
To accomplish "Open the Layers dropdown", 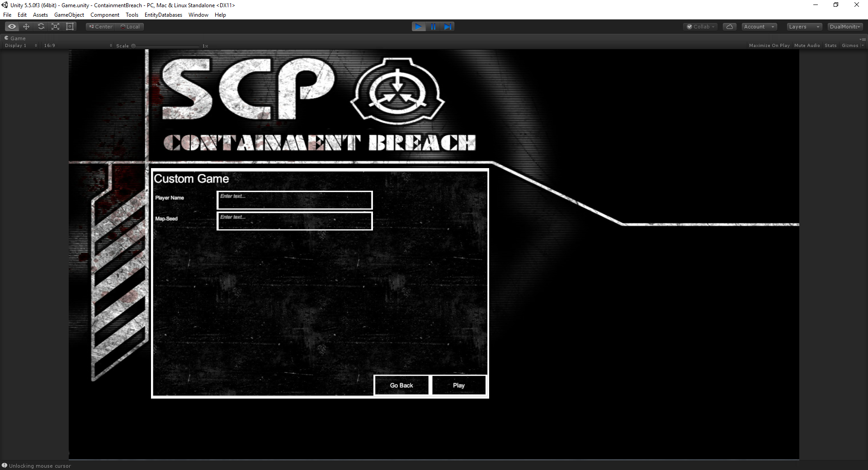I will 804,27.
